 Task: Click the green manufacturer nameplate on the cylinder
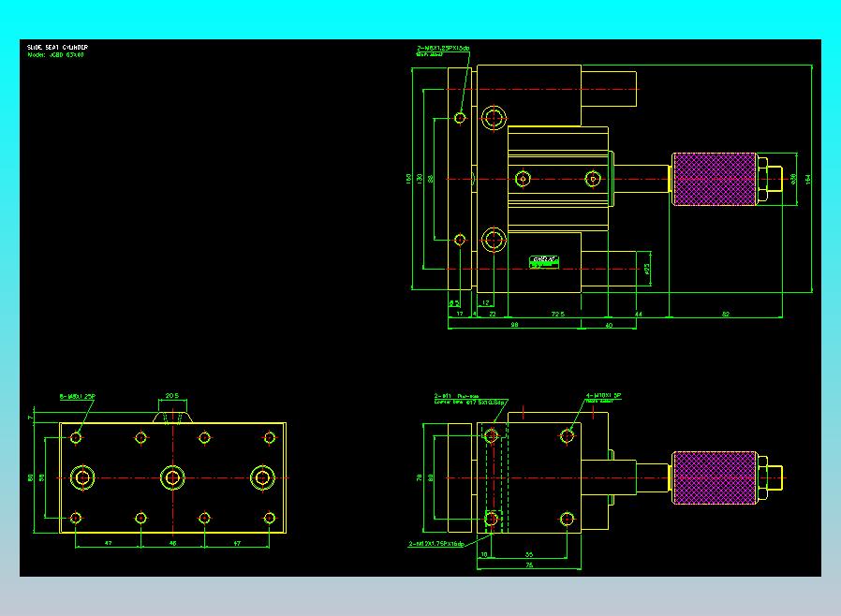click(x=544, y=261)
